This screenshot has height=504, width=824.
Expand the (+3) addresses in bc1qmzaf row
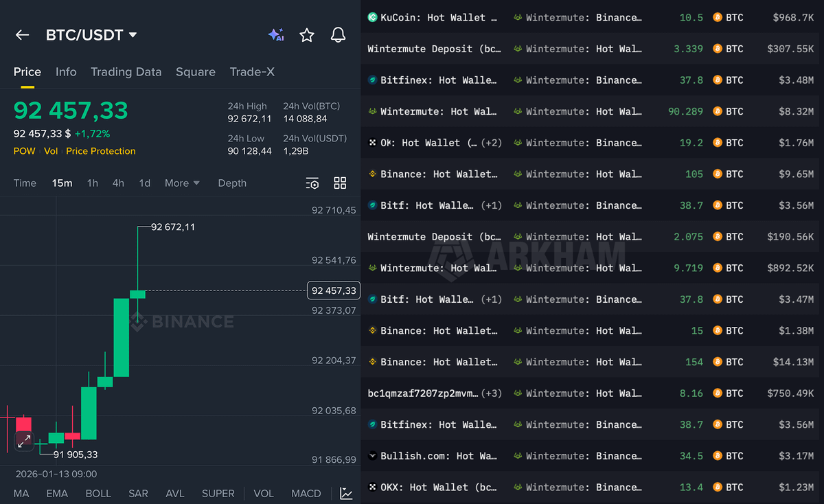[x=492, y=393]
